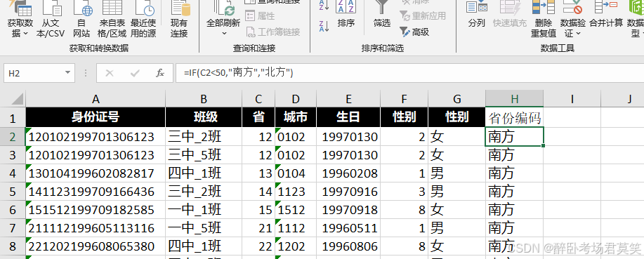Select the active cell H2 南方
Screen dimensions: 644x259
click(x=515, y=136)
